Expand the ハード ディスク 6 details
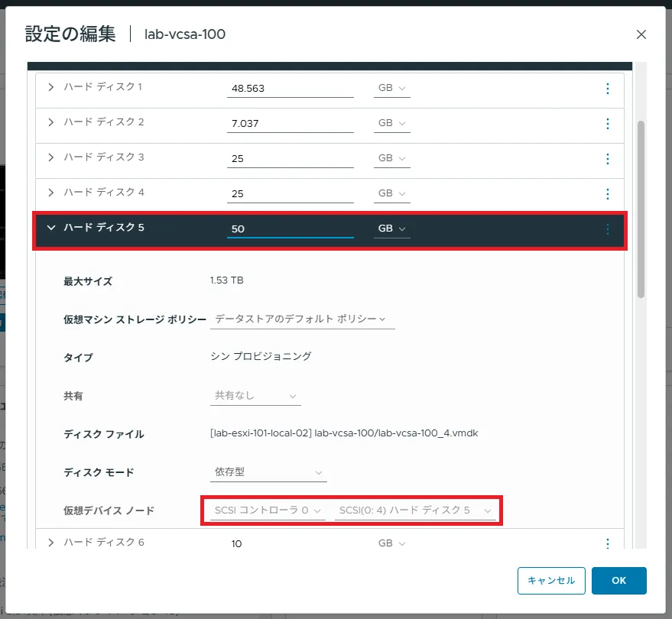 click(51, 543)
